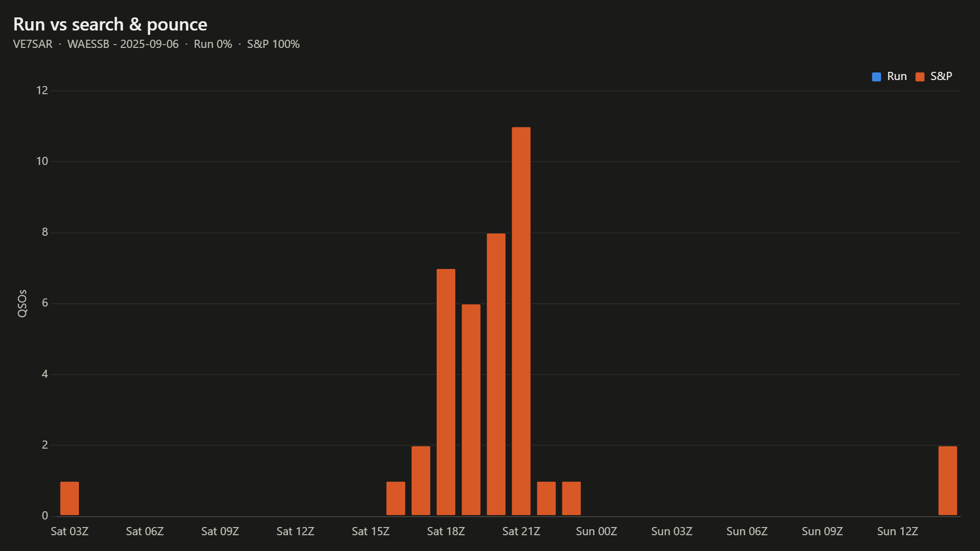Select the last bar after Sun 12Z

948,481
